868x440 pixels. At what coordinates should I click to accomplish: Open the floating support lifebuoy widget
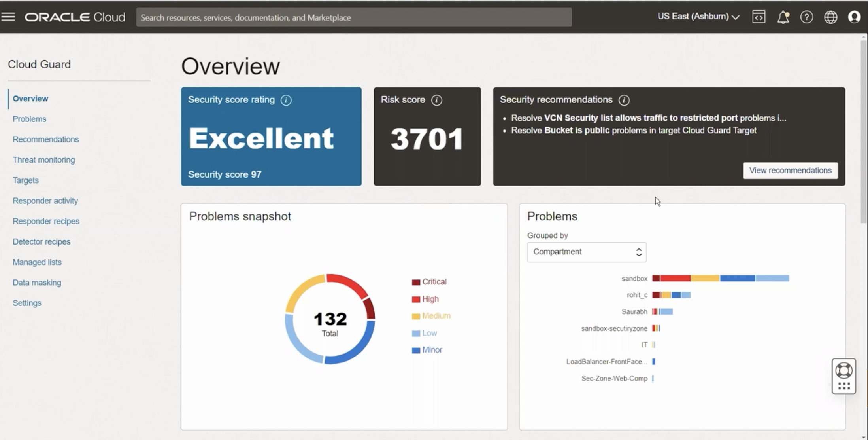(x=843, y=371)
